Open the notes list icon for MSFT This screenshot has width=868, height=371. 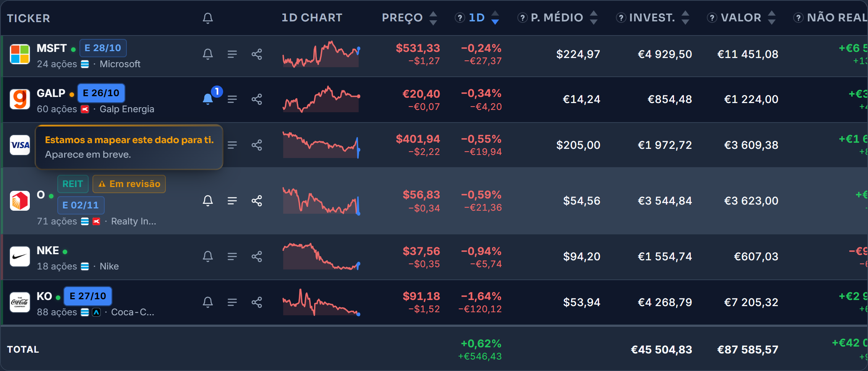click(232, 54)
